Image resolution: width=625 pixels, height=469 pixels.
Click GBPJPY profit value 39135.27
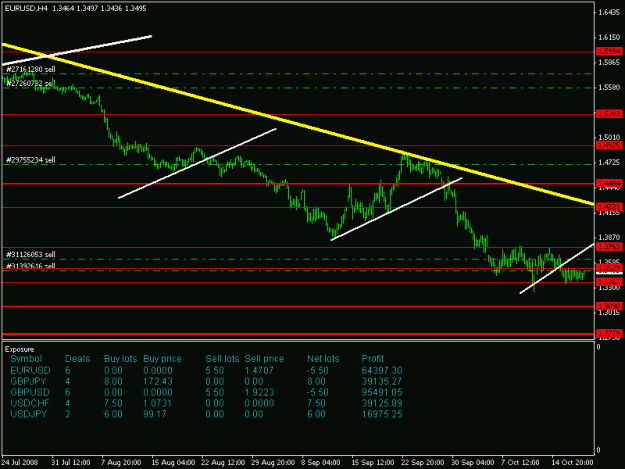pyautogui.click(x=382, y=381)
